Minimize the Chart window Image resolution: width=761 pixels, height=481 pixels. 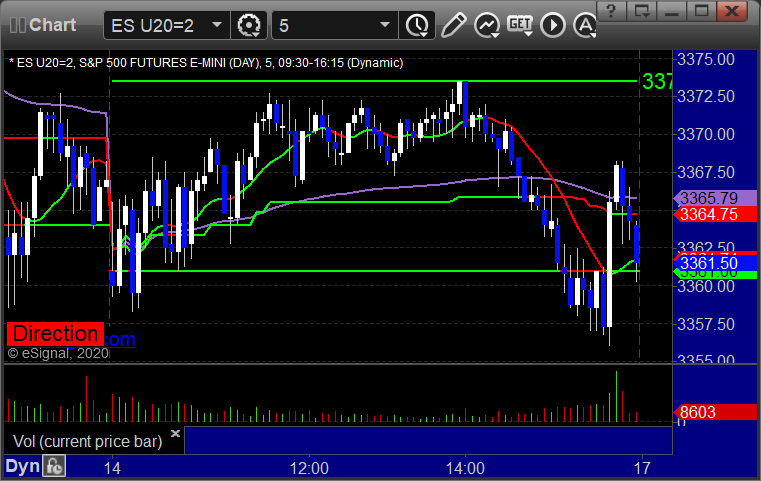click(671, 11)
